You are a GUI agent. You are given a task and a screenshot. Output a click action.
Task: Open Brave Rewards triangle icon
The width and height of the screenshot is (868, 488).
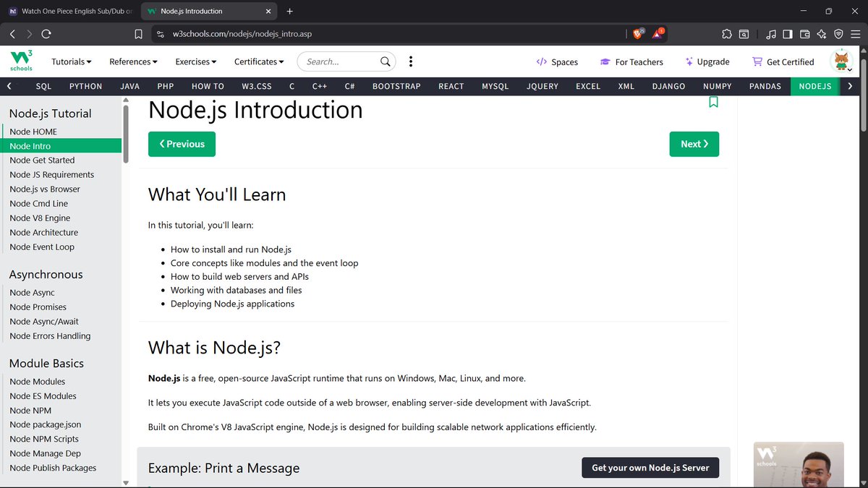658,33
